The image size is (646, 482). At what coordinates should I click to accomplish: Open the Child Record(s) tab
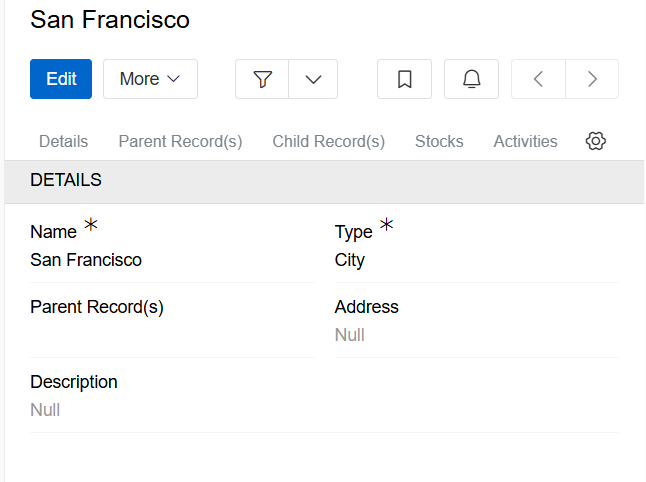point(328,142)
